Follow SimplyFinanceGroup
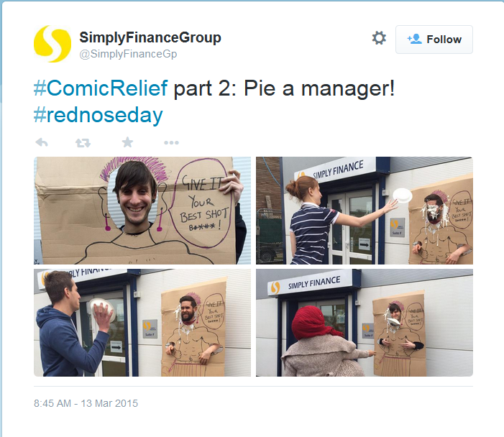 pyautogui.click(x=434, y=40)
